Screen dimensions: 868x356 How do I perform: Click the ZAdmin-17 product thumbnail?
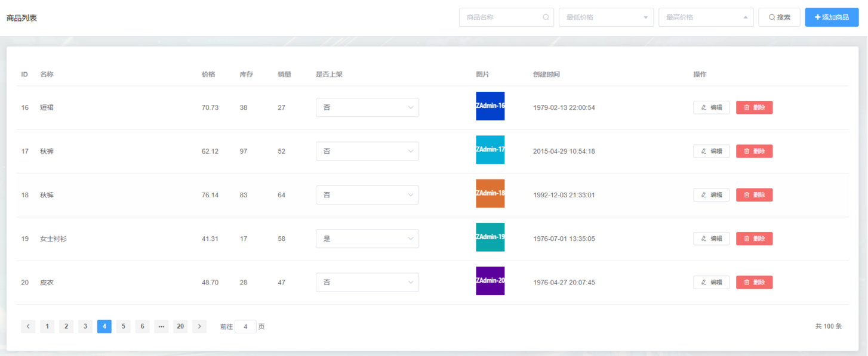click(x=490, y=150)
